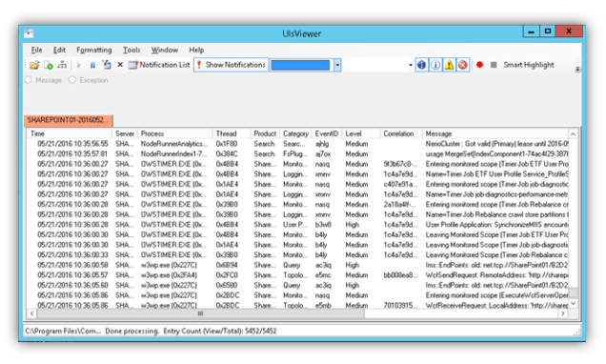This screenshot has height=364, width=606.
Task: Sort by the Server column header
Action: [125, 133]
